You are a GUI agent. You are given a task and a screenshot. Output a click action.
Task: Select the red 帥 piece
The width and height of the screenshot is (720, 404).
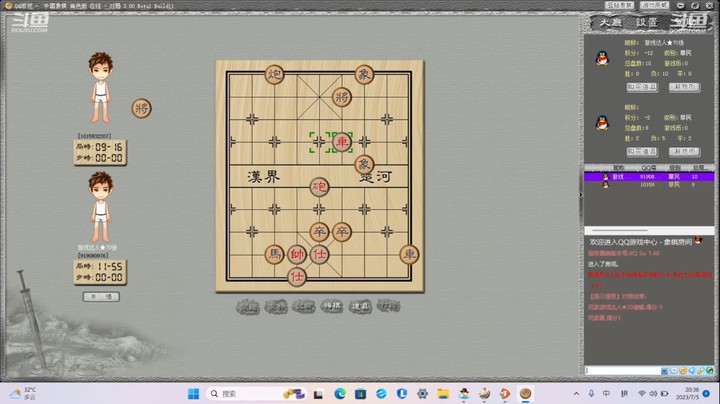pos(297,254)
